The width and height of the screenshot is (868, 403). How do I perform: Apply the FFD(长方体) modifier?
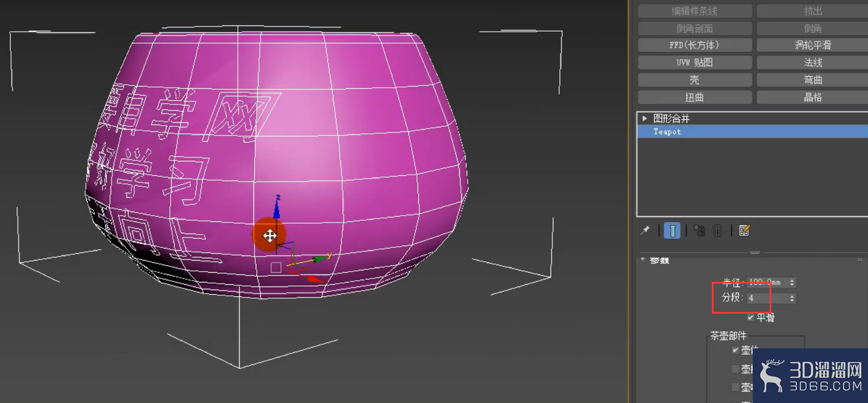click(x=695, y=45)
